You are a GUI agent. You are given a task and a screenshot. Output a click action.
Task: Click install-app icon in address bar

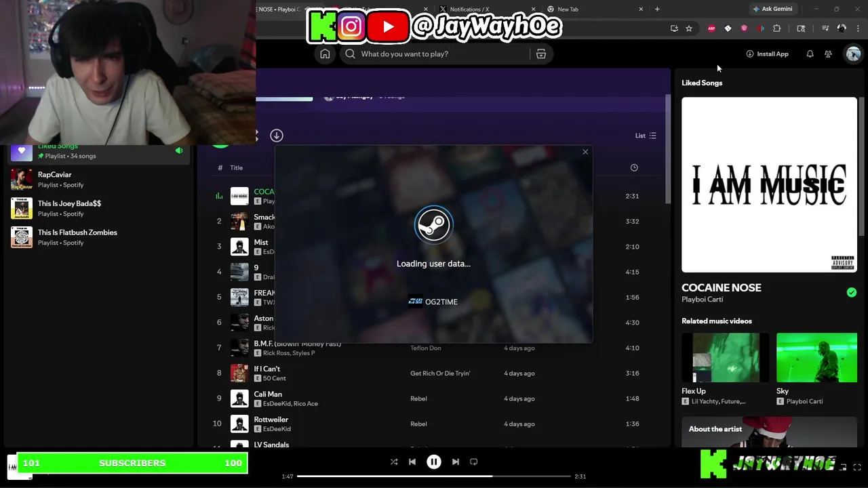(674, 28)
